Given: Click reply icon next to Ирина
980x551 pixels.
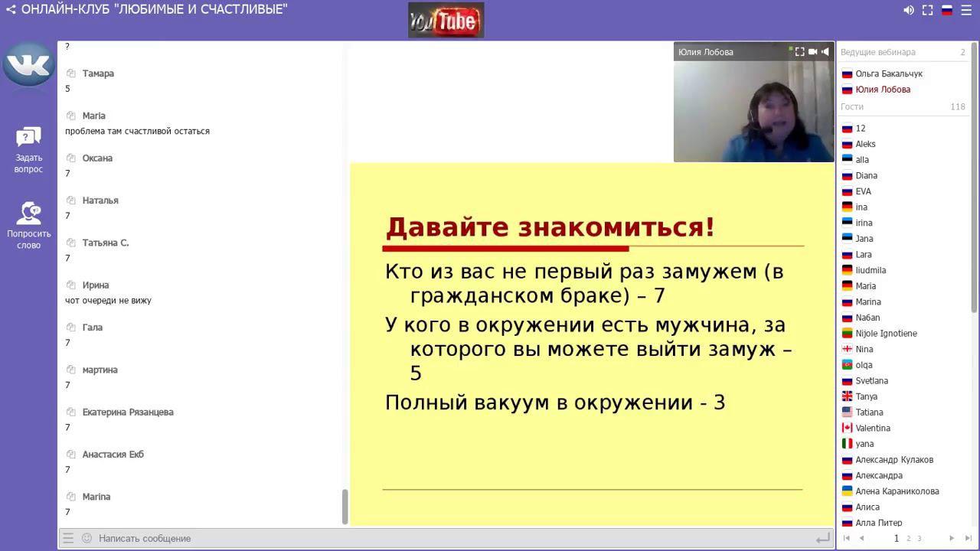Looking at the screenshot, I should 71,285.
